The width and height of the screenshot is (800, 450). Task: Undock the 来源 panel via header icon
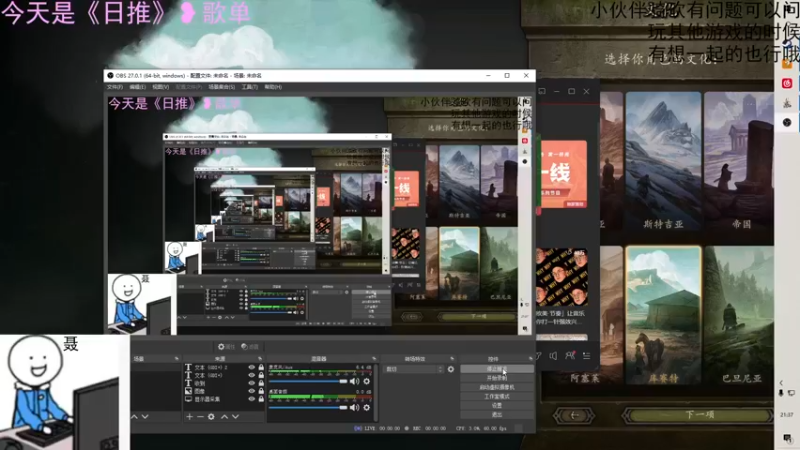click(x=260, y=359)
